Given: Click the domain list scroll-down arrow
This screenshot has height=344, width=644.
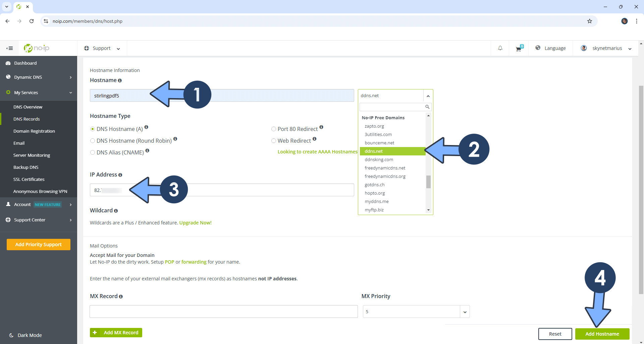Looking at the screenshot, I should coord(428,210).
